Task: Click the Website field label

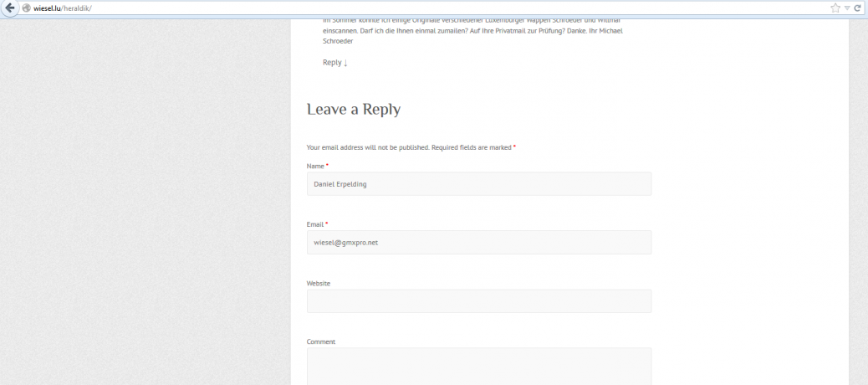Action: pos(319,283)
